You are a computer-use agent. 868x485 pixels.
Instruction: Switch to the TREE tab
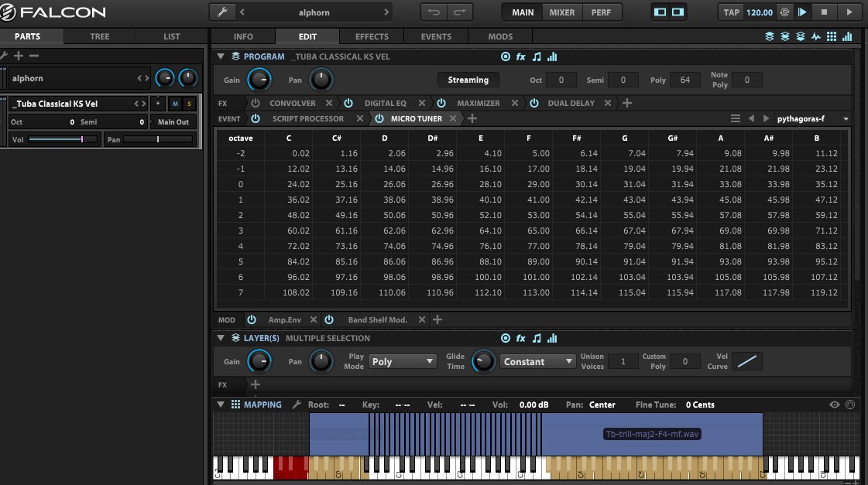[100, 36]
